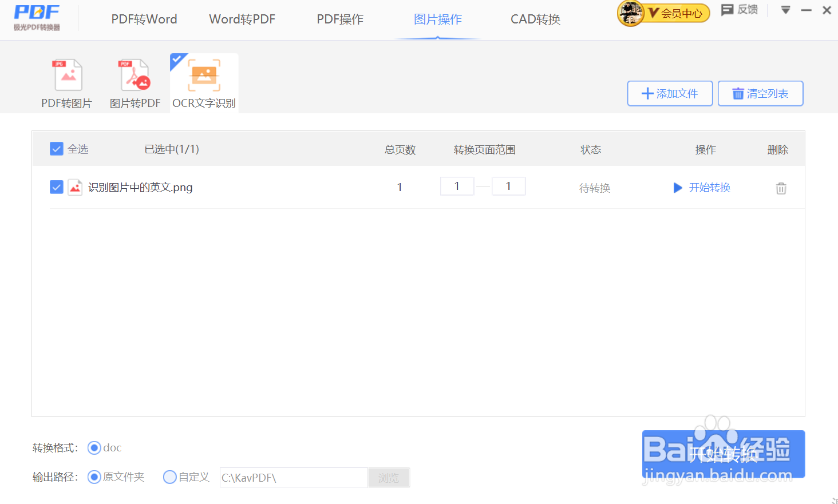Open the 图片操作 tab
This screenshot has height=504, width=838.
[438, 19]
